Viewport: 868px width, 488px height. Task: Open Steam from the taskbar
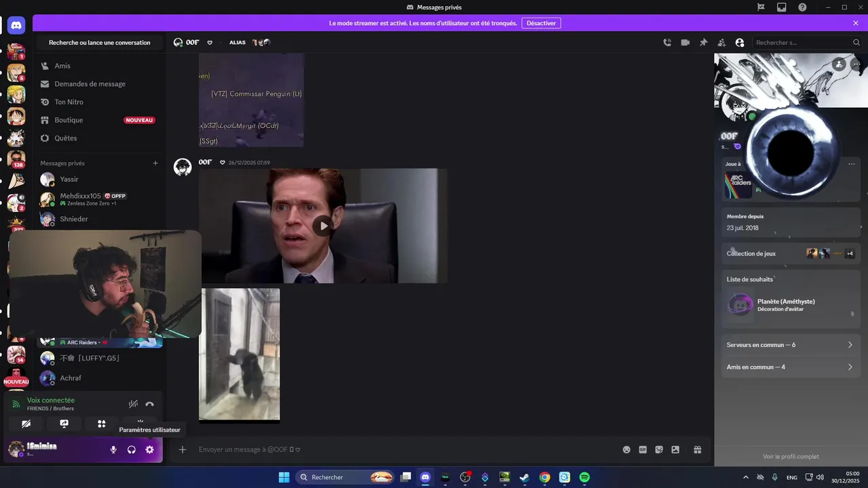tap(524, 477)
